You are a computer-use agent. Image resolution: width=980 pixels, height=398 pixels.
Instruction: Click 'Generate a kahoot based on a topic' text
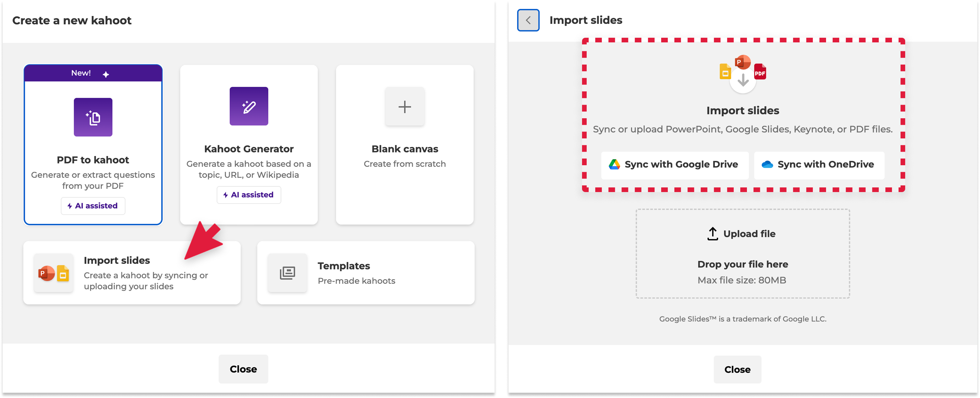coord(249,169)
